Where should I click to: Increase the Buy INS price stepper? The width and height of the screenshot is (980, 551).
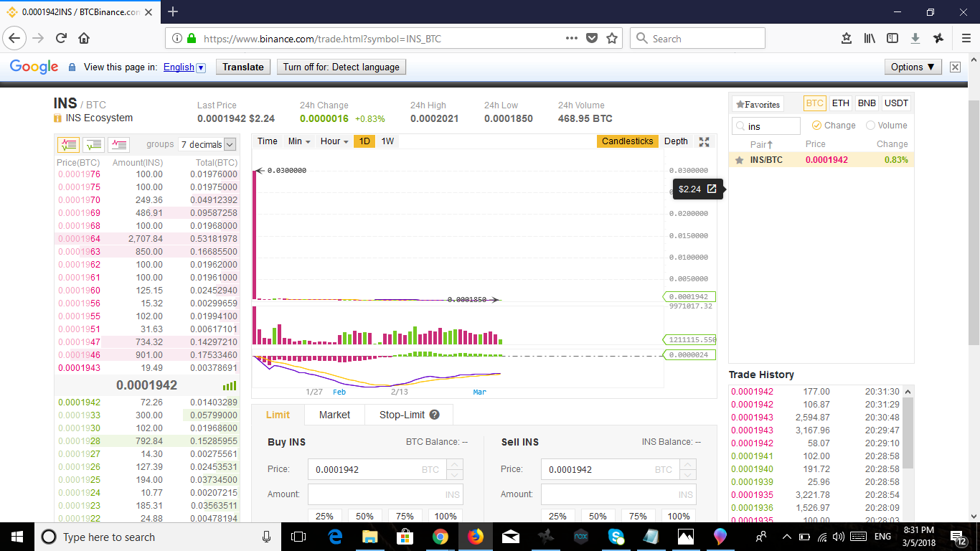tap(454, 464)
